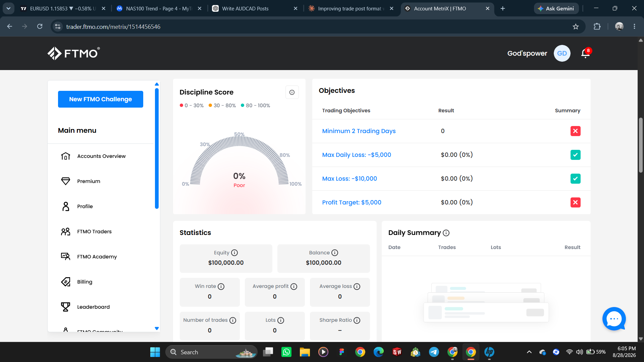Reload the page
Image resolution: width=644 pixels, height=362 pixels.
point(40,26)
